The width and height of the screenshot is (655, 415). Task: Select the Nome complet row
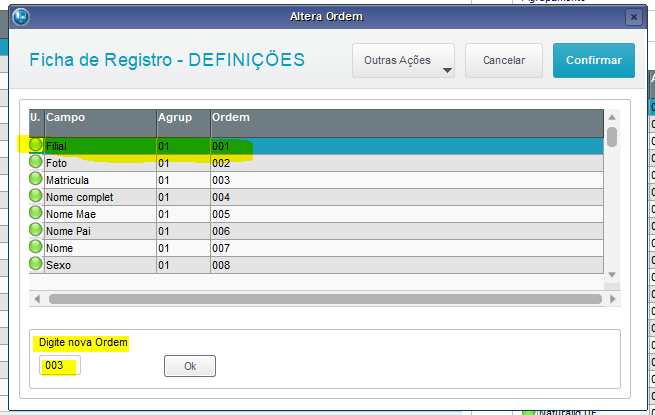316,197
